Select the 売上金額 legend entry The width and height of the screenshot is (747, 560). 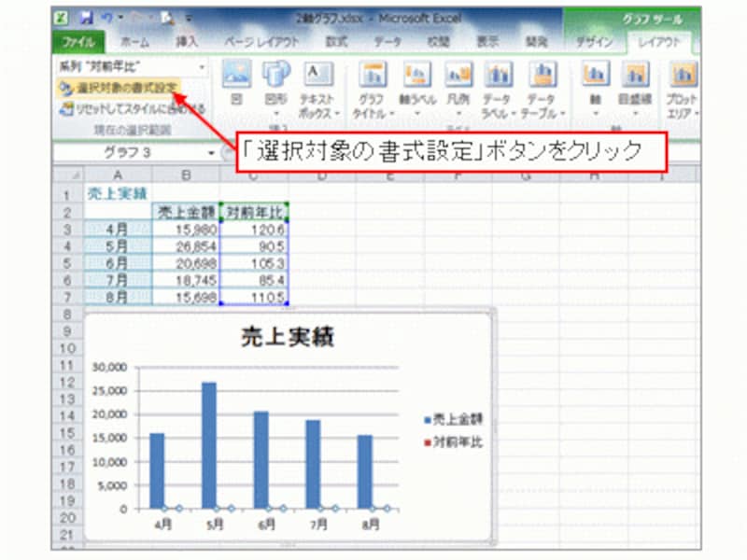click(453, 419)
